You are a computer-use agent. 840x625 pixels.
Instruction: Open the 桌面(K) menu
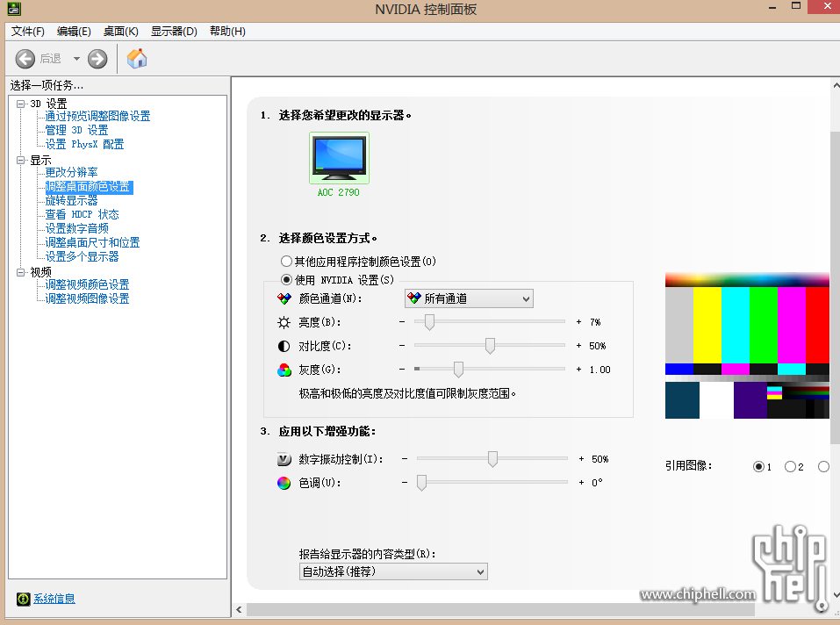121,32
